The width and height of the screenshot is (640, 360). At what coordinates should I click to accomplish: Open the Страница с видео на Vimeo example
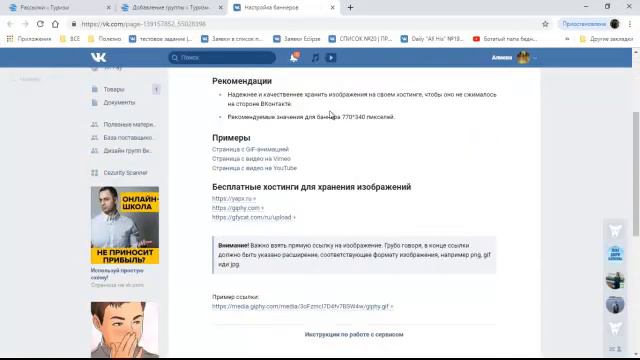251,159
